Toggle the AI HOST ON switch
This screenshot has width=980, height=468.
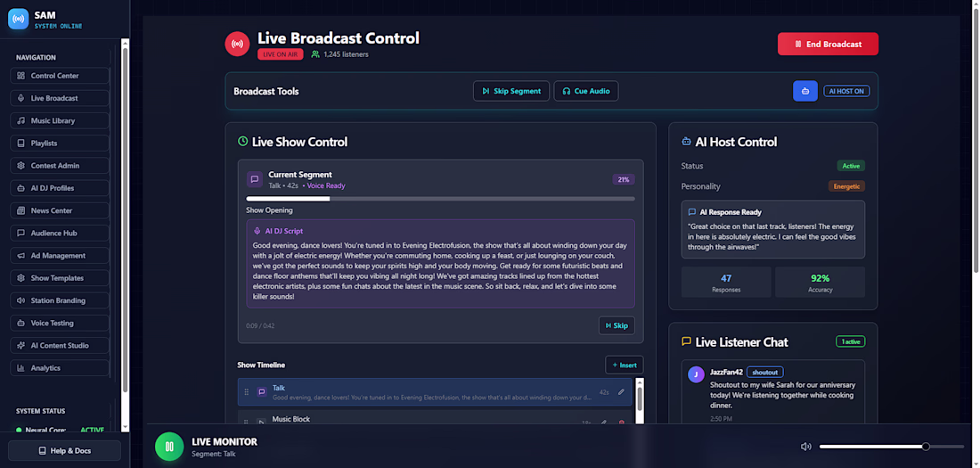(846, 91)
